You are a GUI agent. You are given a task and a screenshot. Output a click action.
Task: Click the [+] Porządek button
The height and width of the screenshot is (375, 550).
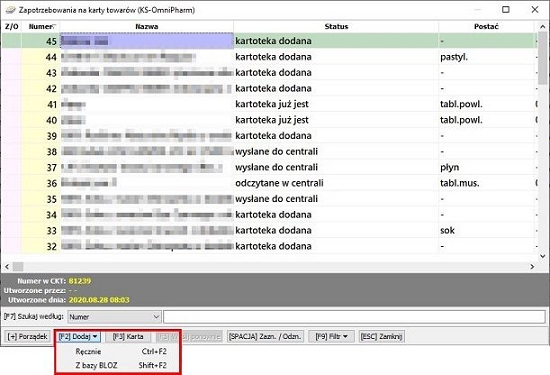pos(27,337)
